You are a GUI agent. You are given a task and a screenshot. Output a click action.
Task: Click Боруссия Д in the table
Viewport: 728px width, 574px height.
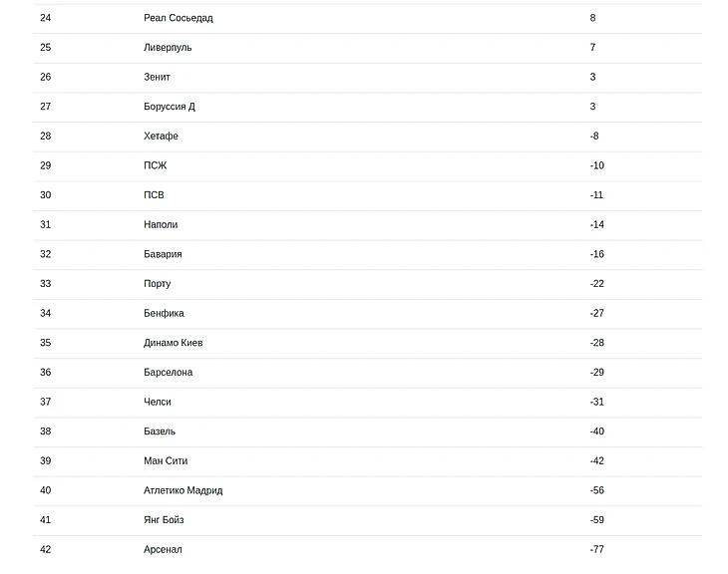point(169,107)
